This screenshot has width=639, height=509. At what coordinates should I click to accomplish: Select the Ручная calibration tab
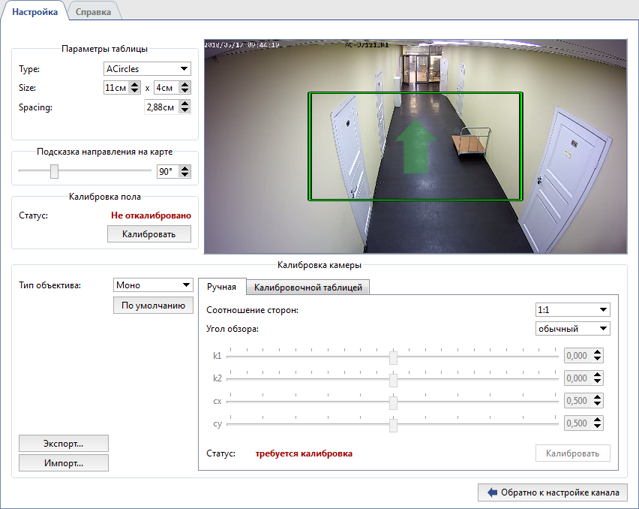point(221,288)
